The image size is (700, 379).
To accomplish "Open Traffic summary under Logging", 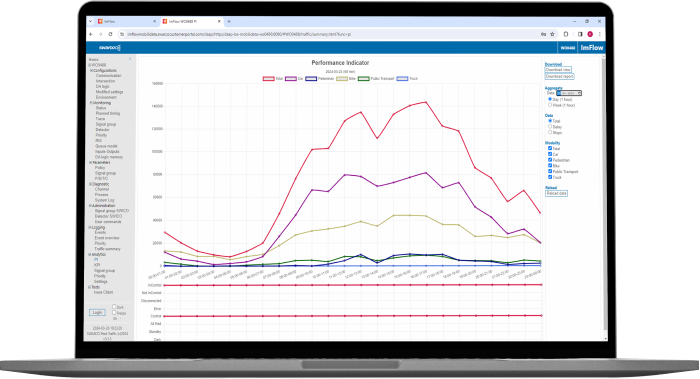I will pyautogui.click(x=108, y=249).
